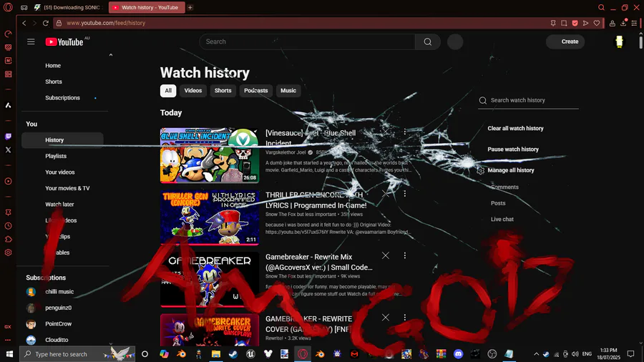Open Posts history link
This screenshot has height=362, width=644.
point(498,203)
